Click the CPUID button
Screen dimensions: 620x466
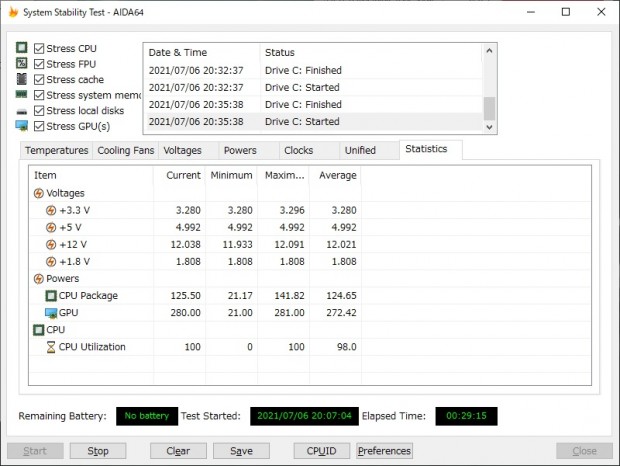click(321, 451)
